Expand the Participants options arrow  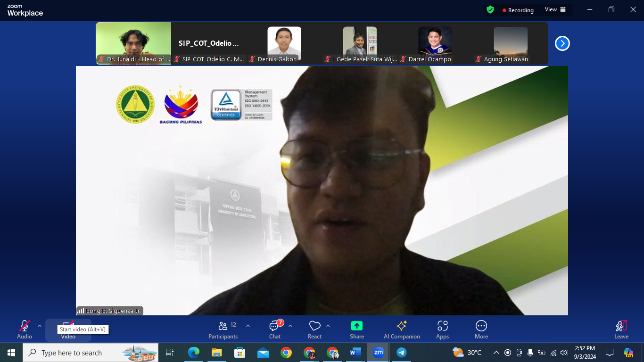pos(248,326)
